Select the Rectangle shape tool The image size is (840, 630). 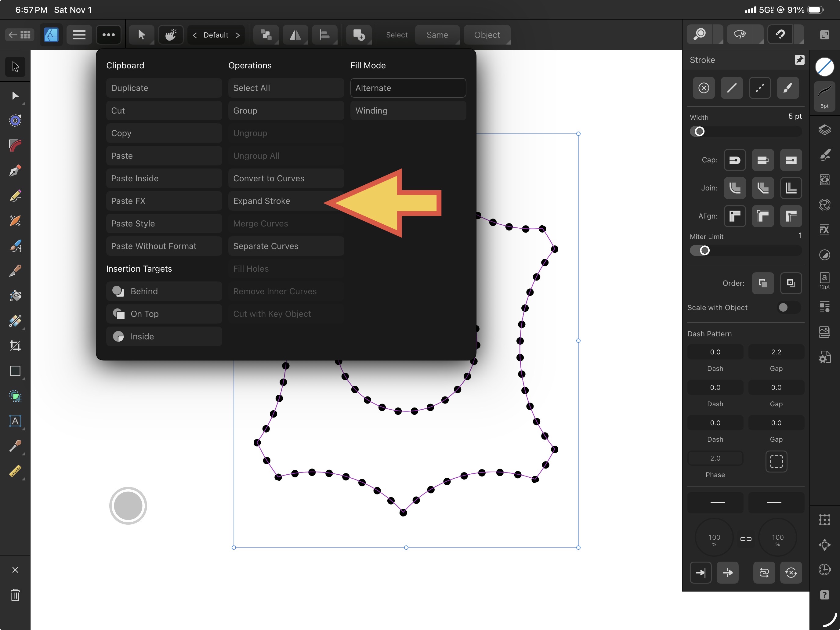pyautogui.click(x=15, y=371)
